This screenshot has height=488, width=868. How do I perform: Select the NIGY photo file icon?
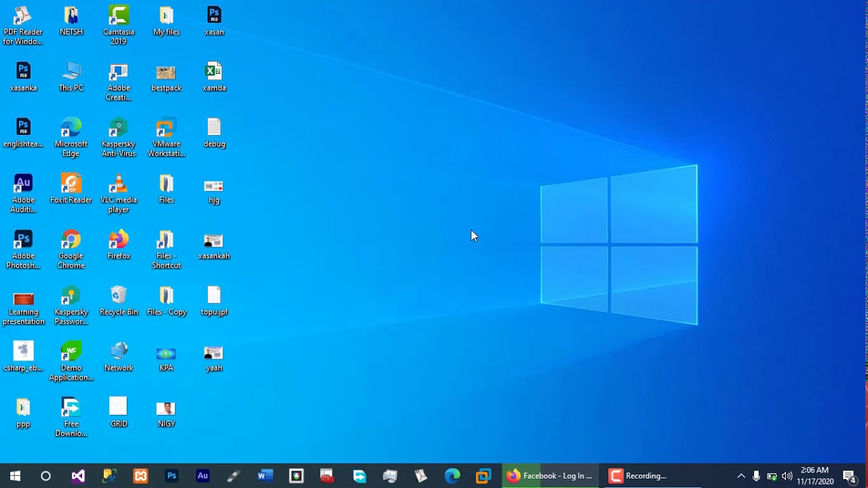tap(166, 414)
